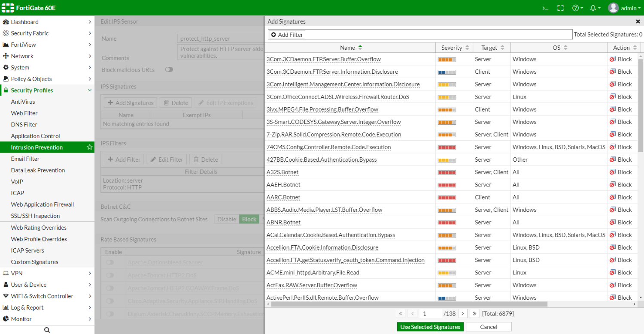Click the page number input field
The width and height of the screenshot is (644, 334).
click(x=431, y=313)
